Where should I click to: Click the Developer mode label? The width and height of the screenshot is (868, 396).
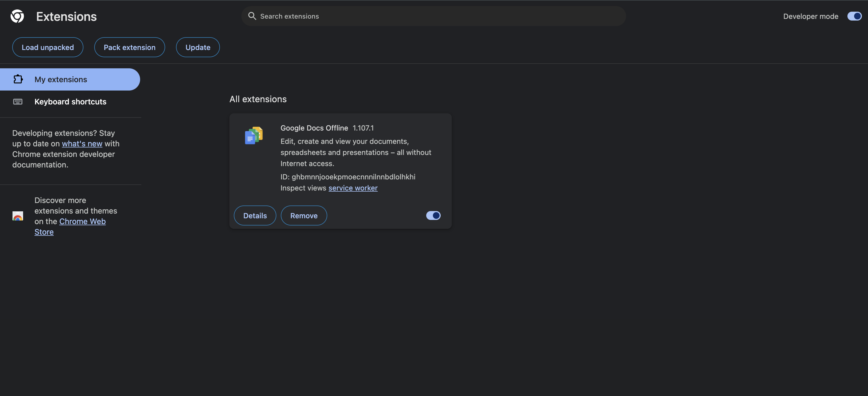pos(811,16)
